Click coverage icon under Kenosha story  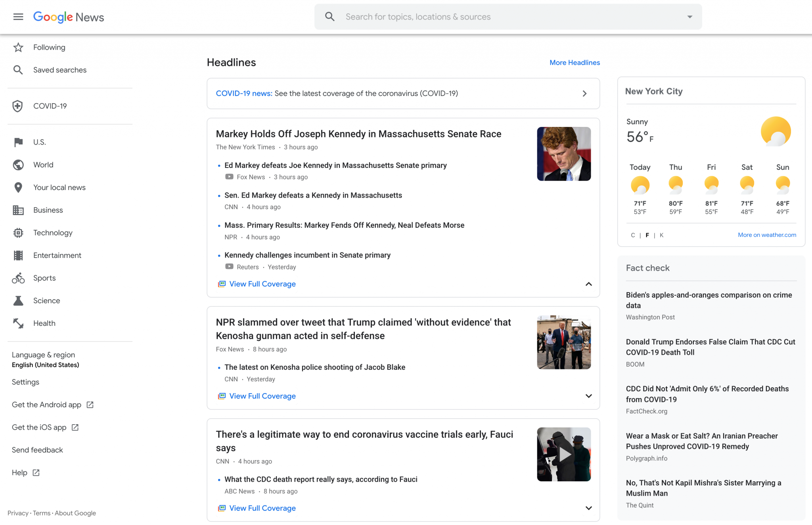point(222,396)
